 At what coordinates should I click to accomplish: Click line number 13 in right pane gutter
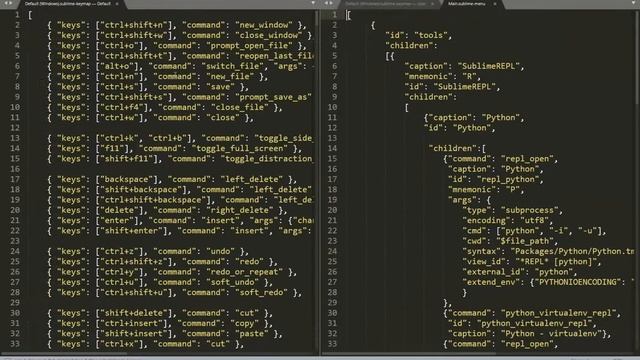click(x=332, y=138)
